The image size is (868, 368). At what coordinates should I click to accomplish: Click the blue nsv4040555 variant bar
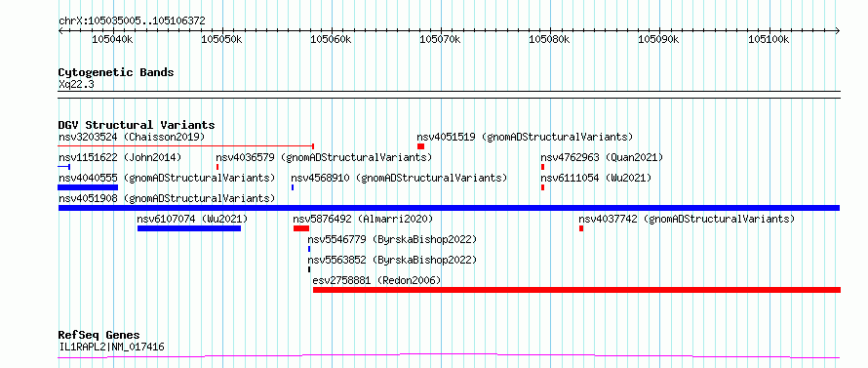coord(88,187)
